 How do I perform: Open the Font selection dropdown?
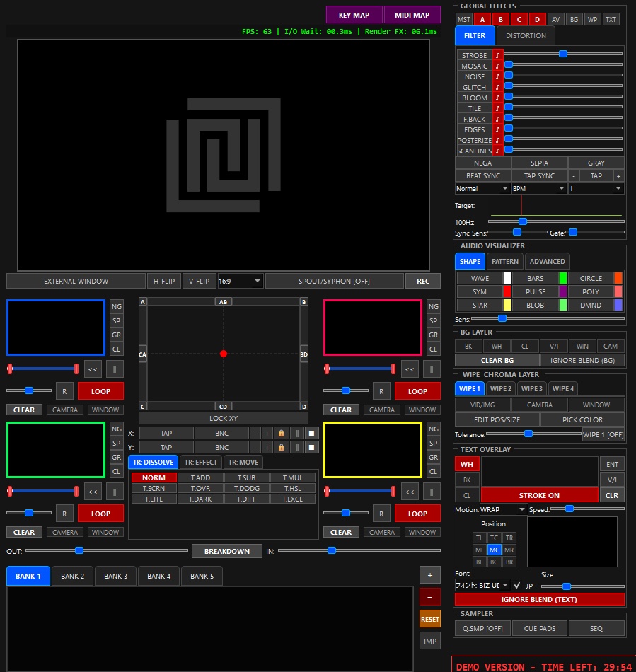pyautogui.click(x=482, y=586)
